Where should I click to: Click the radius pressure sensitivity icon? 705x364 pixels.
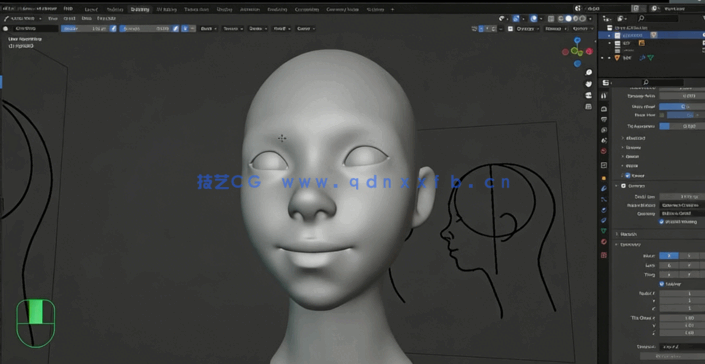click(113, 28)
